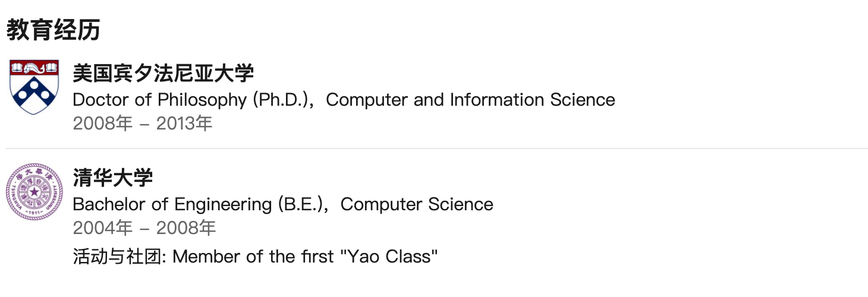Click the 2013年 graduation year
The height and width of the screenshot is (297, 868).
click(184, 124)
